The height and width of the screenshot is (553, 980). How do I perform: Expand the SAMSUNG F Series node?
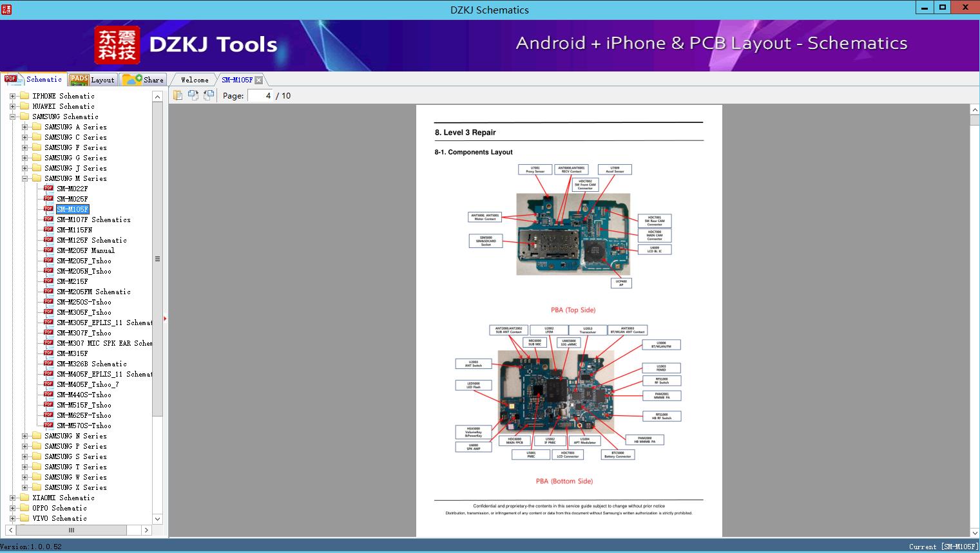click(24, 147)
